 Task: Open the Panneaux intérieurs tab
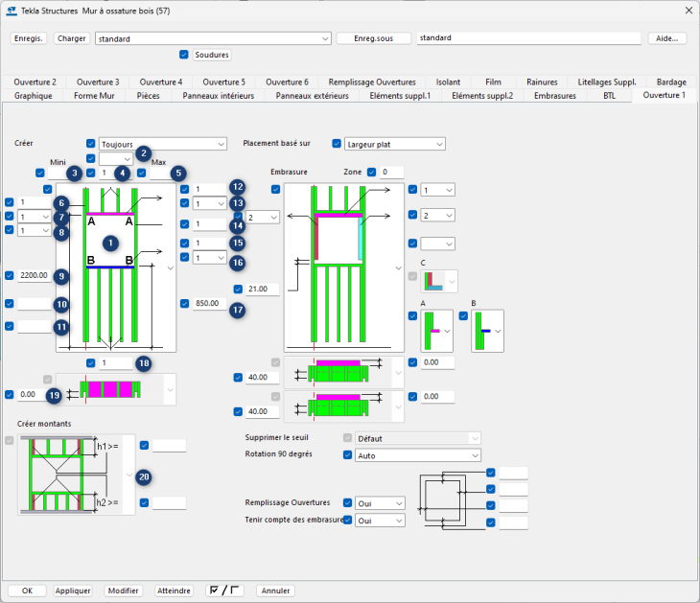pyautogui.click(x=219, y=96)
